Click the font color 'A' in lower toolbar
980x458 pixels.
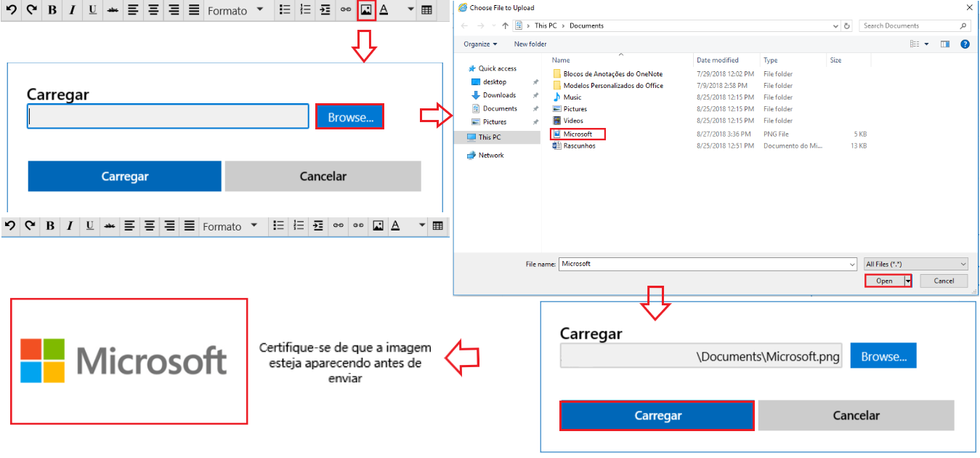click(395, 226)
